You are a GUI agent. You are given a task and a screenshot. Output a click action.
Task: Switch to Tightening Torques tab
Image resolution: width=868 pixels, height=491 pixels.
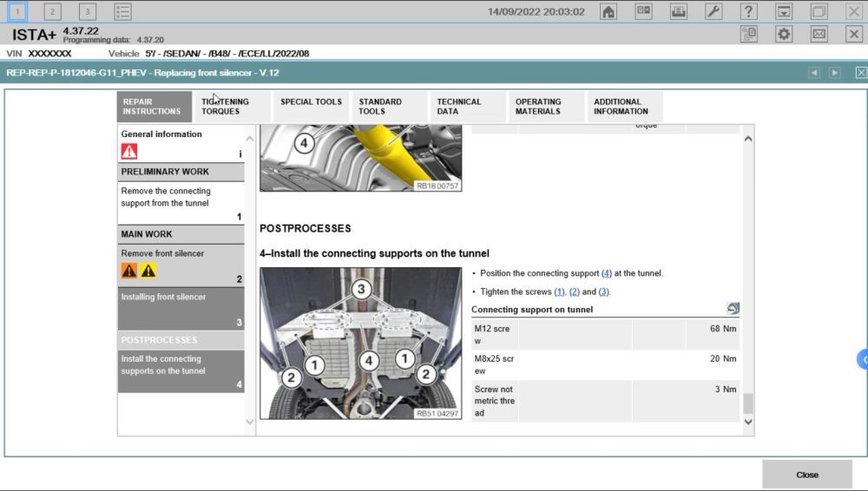pyautogui.click(x=233, y=107)
